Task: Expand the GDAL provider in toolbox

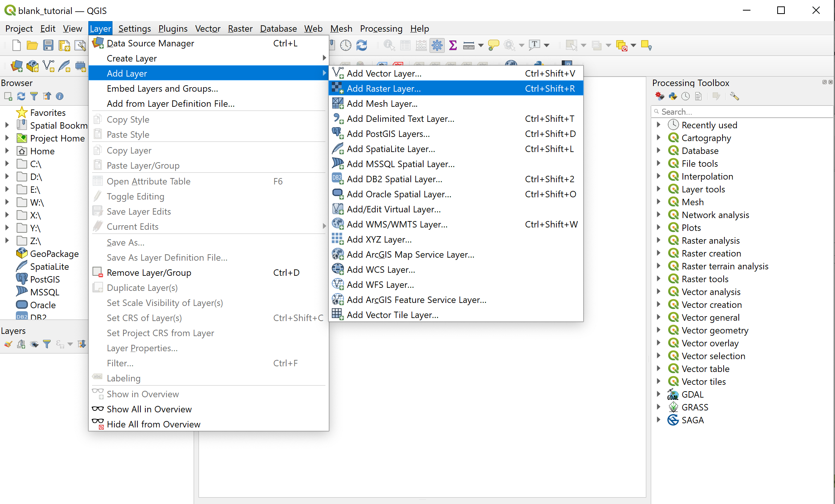Action: (x=659, y=394)
